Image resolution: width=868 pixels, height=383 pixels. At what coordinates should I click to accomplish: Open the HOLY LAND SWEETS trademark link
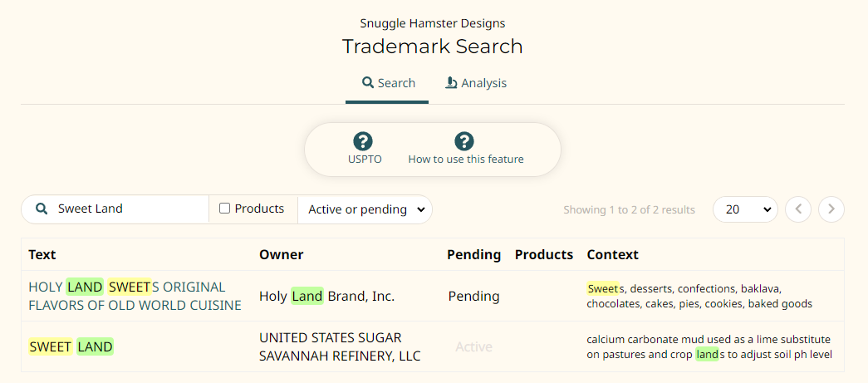pyautogui.click(x=135, y=296)
